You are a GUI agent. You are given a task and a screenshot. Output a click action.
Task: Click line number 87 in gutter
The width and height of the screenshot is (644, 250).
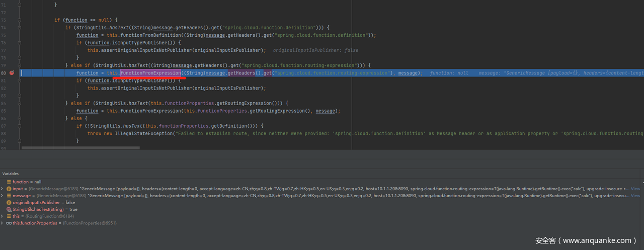[x=4, y=126]
